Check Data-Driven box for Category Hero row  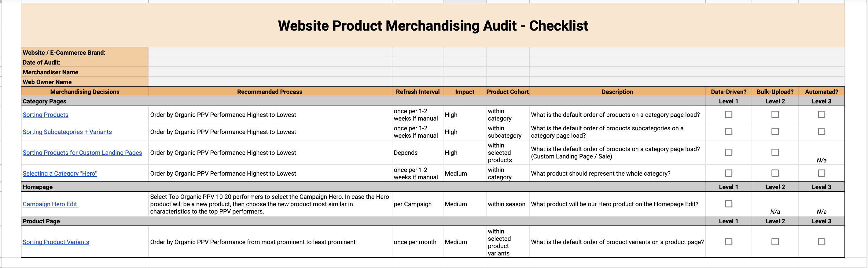[729, 173]
